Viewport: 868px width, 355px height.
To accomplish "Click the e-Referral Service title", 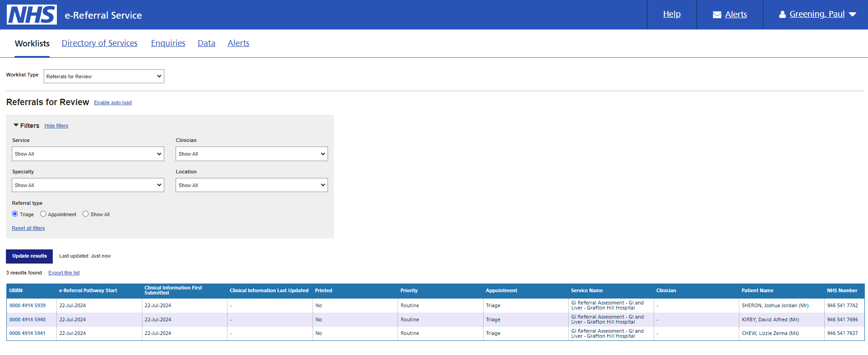I will [x=103, y=15].
